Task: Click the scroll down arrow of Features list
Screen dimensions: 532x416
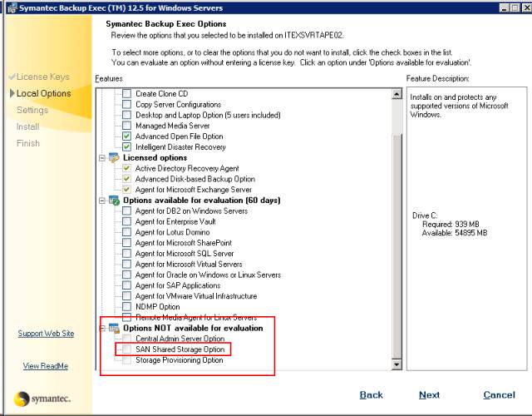Action: click(x=397, y=364)
